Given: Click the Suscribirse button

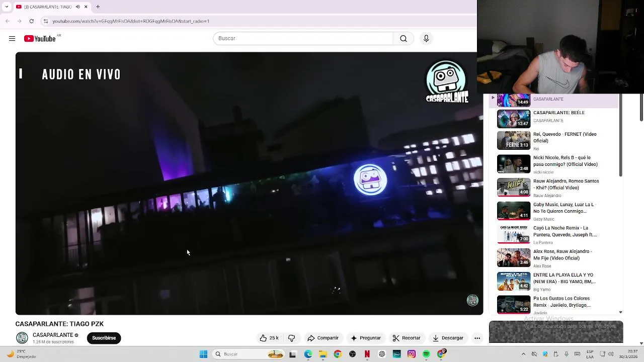Looking at the screenshot, I should 104,338.
